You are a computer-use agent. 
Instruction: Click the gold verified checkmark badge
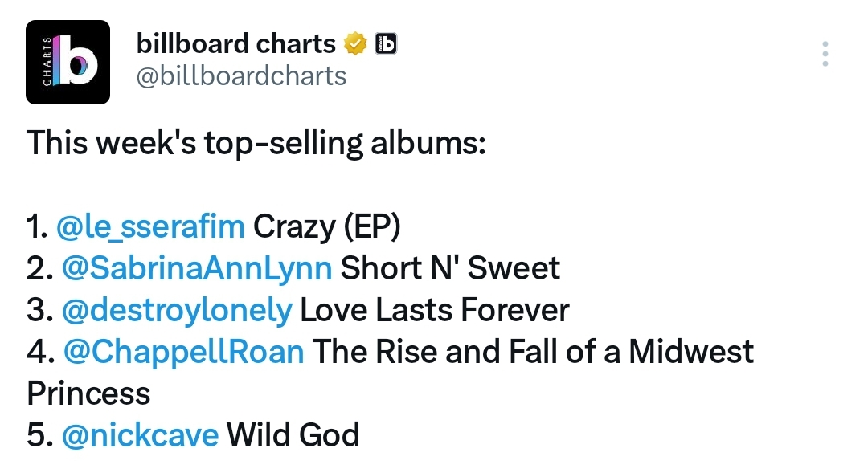(x=355, y=43)
